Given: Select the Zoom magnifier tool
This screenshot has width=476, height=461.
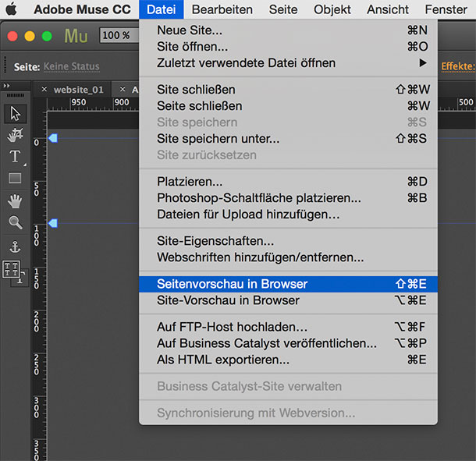Looking at the screenshot, I should click(15, 222).
